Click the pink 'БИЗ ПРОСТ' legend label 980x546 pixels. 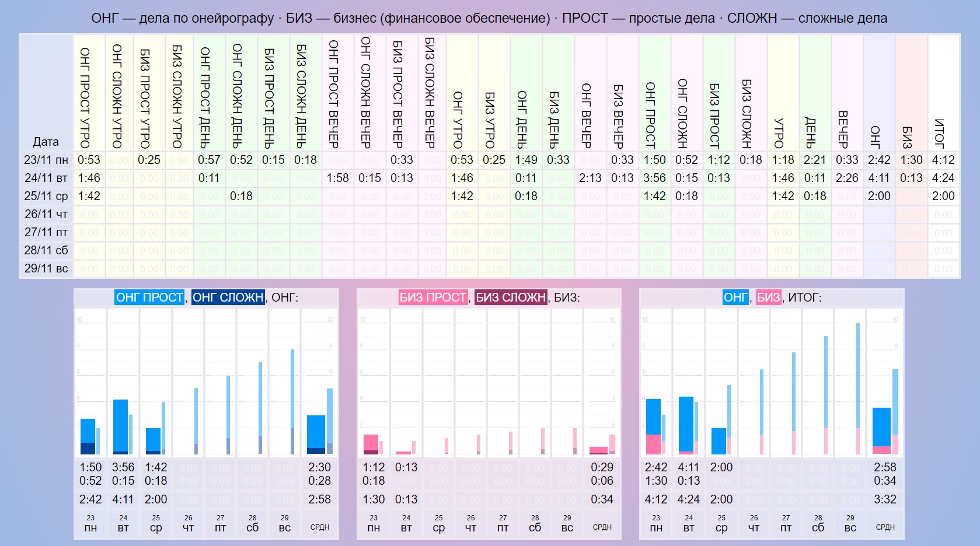point(433,297)
